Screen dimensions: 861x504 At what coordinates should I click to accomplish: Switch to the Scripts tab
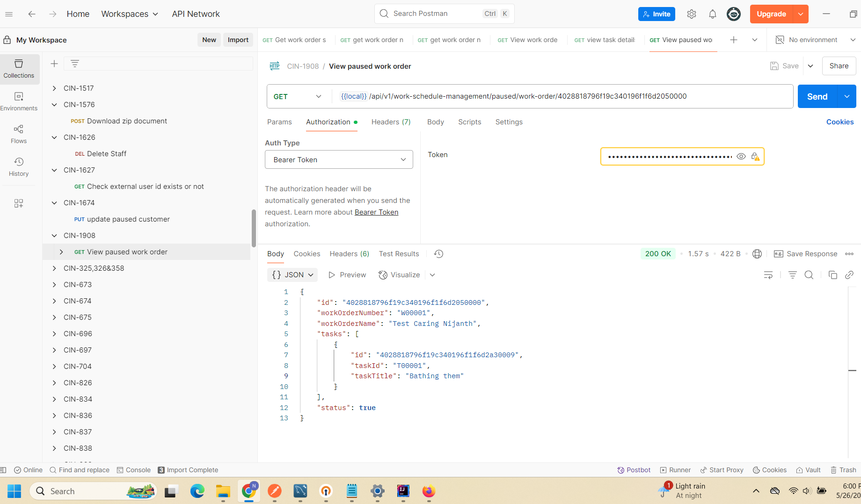(469, 122)
